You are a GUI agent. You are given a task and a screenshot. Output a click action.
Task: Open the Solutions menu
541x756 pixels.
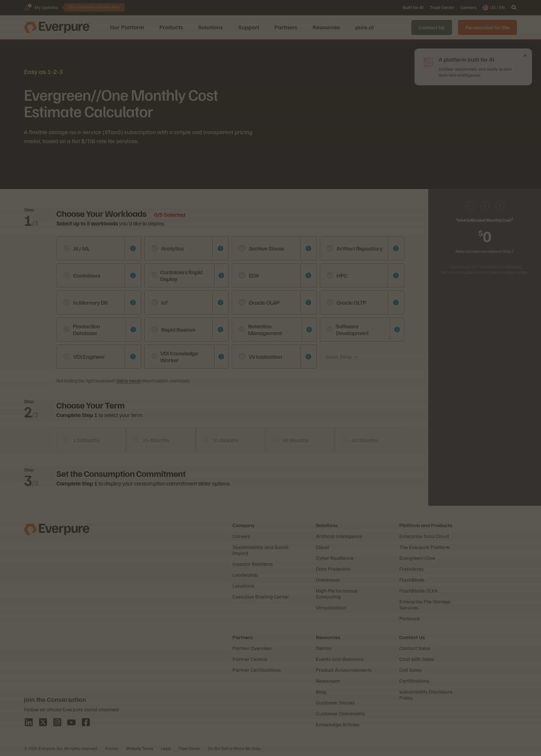pos(210,27)
